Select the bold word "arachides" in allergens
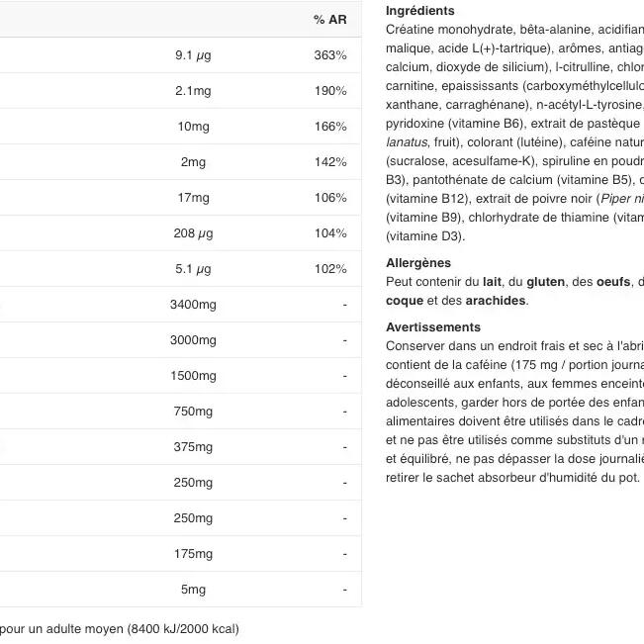The image size is (644, 644). pos(496,301)
